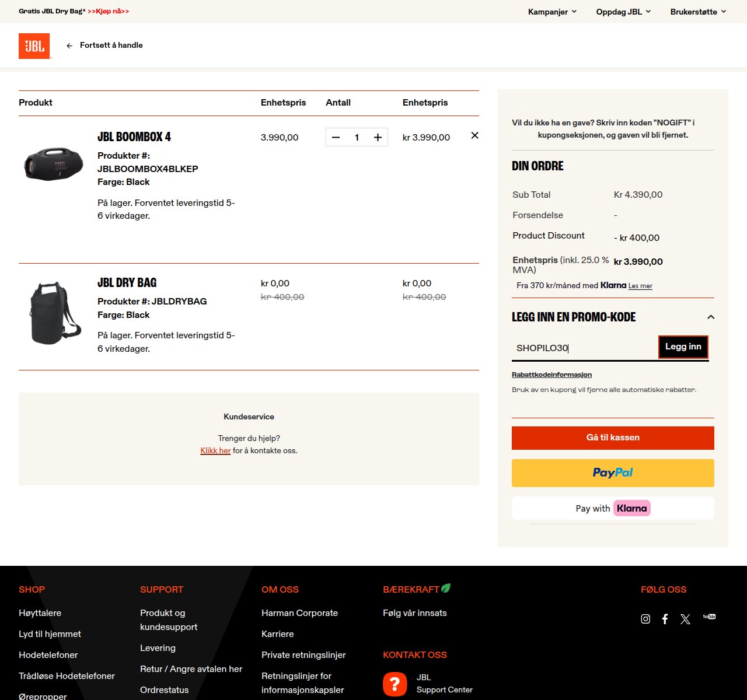
Task: Click Fortsett å handle link
Action: point(111,45)
